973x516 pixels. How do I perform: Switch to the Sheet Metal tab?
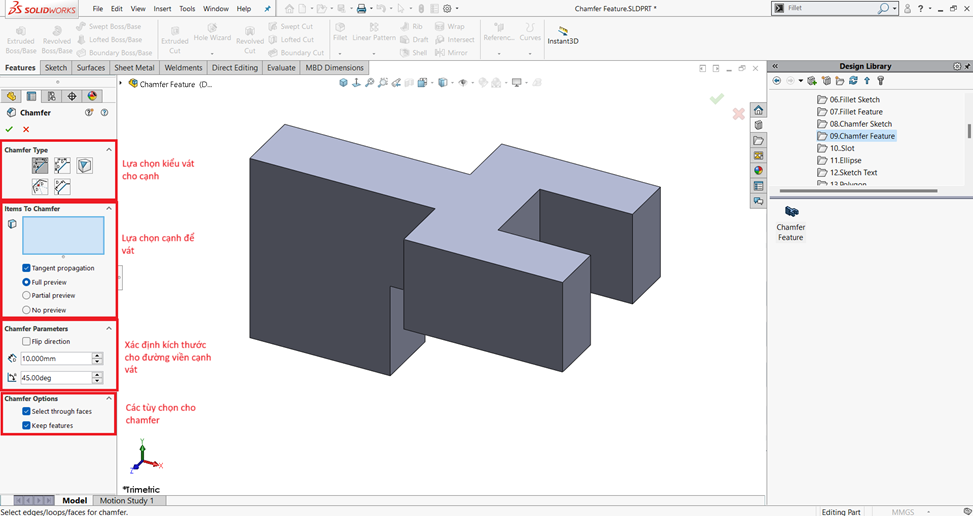click(x=135, y=68)
